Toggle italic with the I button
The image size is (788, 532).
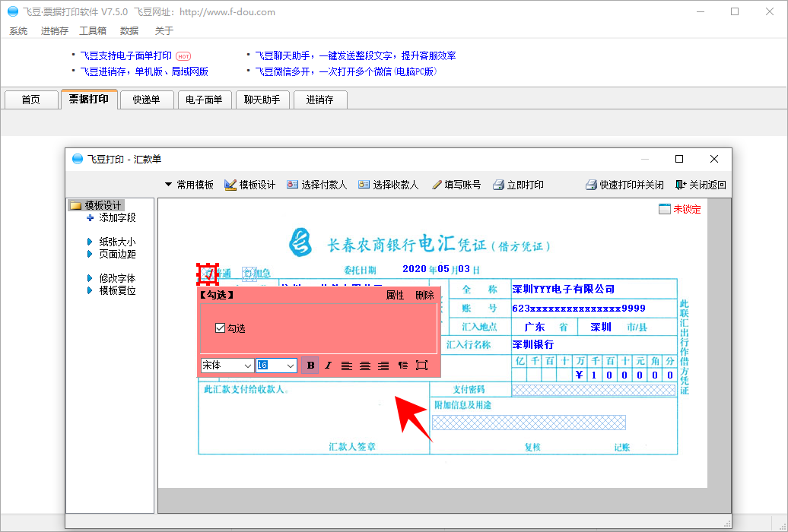coord(328,366)
